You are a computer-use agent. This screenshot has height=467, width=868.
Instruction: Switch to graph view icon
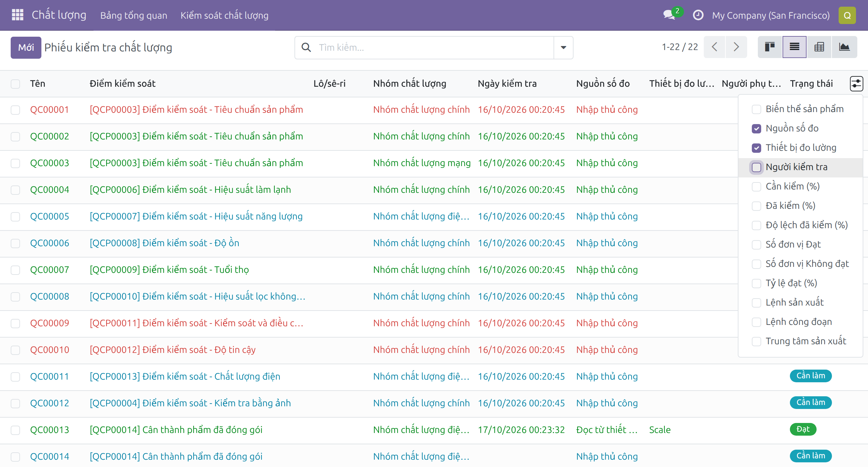(844, 47)
